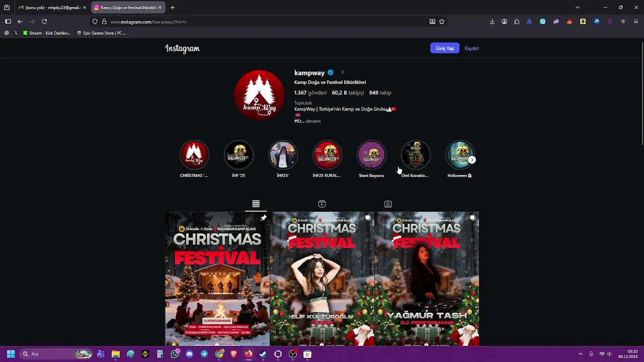Click the pin icon on the first post
This screenshot has width=644, height=362.
[263, 218]
